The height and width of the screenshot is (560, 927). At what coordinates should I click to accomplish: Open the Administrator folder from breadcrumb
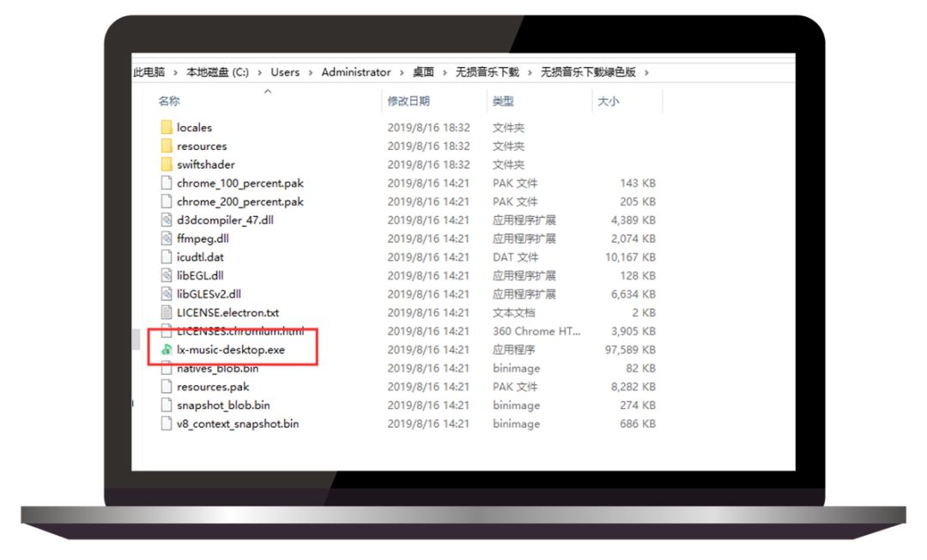tap(356, 72)
